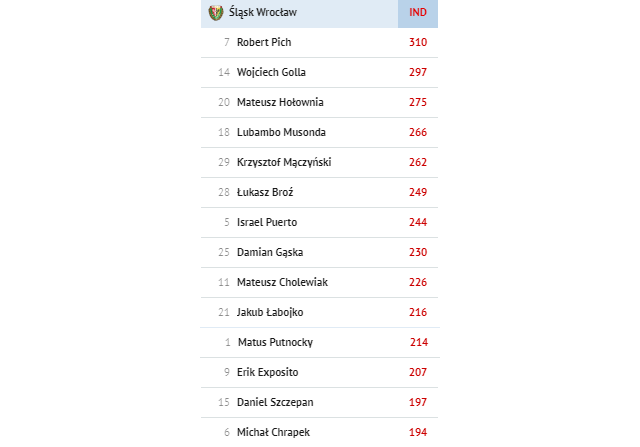
Task: Click on Lubambo Musonda
Action: point(281,132)
